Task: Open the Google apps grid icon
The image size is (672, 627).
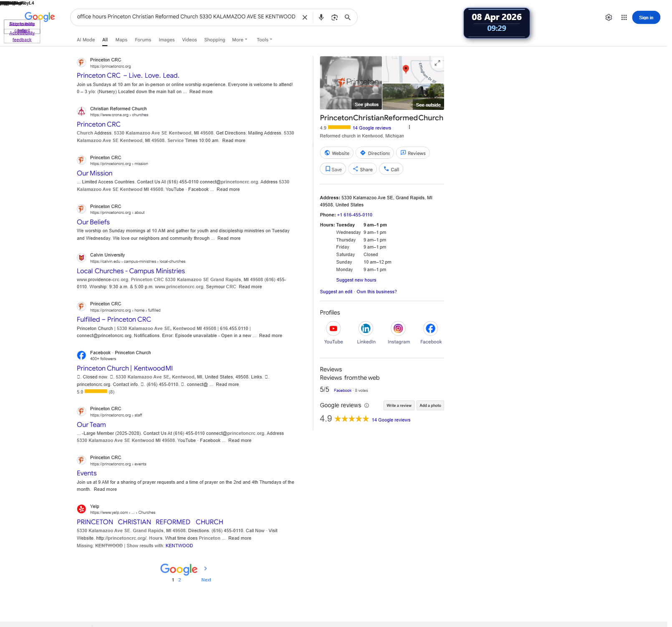Action: (x=624, y=18)
